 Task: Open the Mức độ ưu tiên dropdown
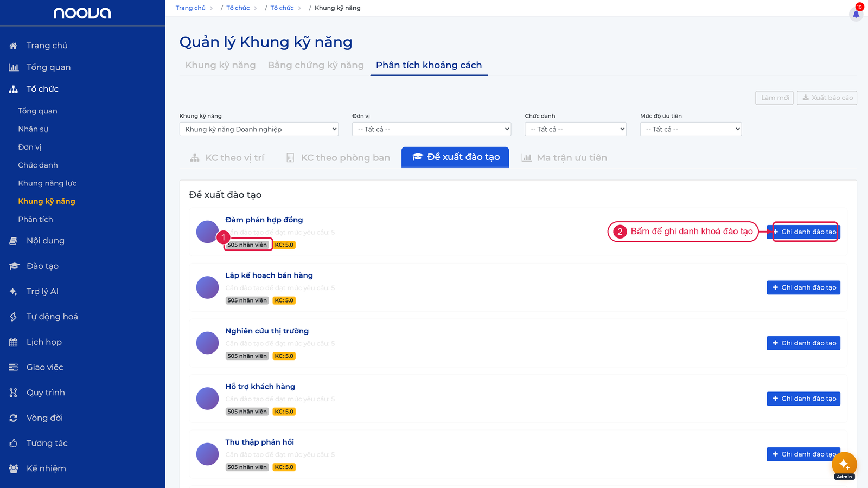coord(691,129)
